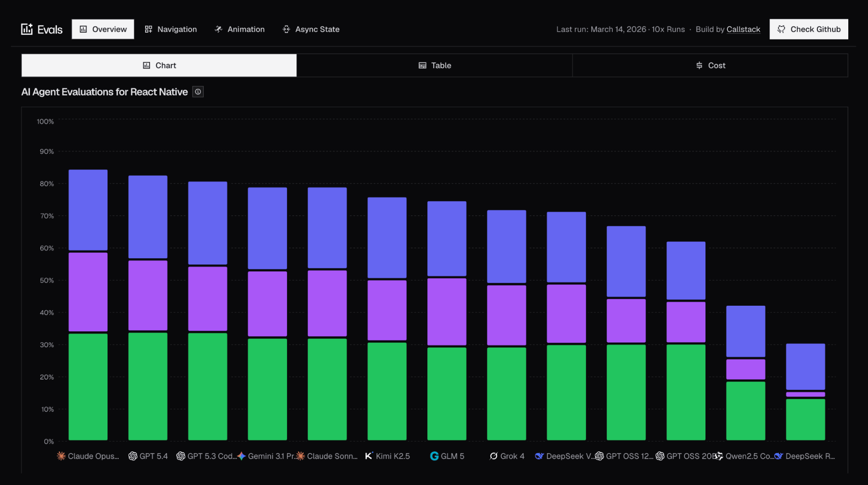
Task: Select the green segment of GPT OSS 20B bar
Action: (686, 392)
